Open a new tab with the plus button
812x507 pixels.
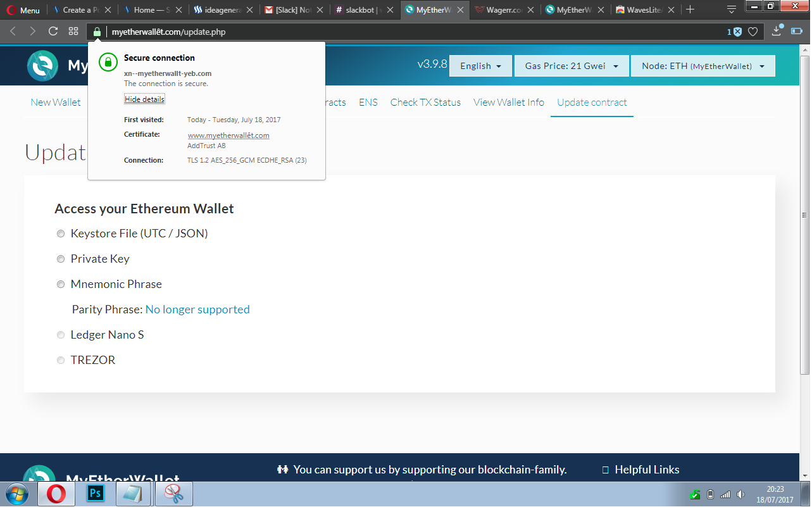coord(690,9)
